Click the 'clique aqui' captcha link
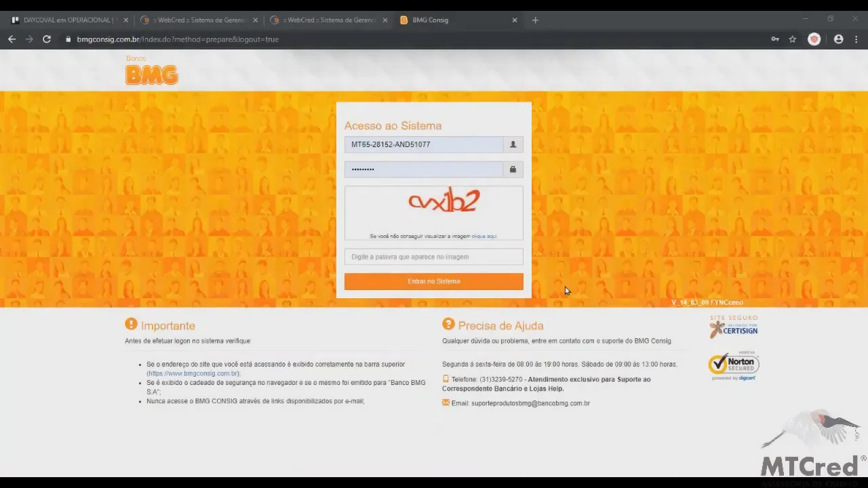868x488 pixels. click(x=485, y=237)
